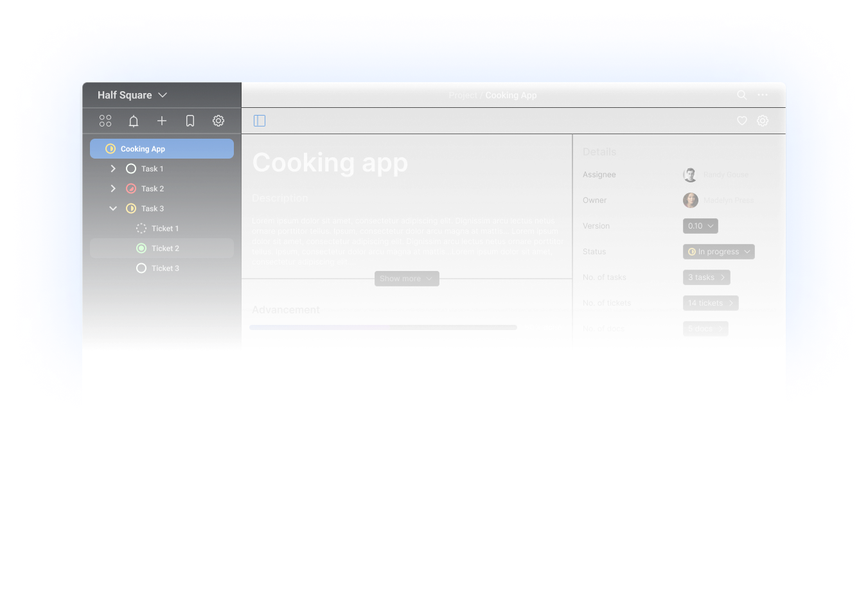Open the apps grid icon in sidebar
The width and height of the screenshot is (868, 592).
point(105,121)
